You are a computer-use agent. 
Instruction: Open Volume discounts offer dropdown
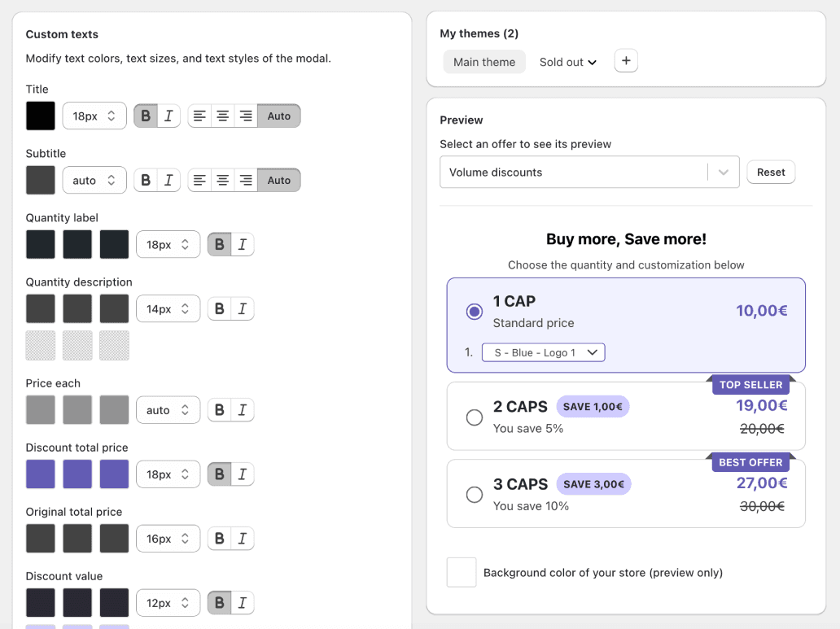(589, 172)
